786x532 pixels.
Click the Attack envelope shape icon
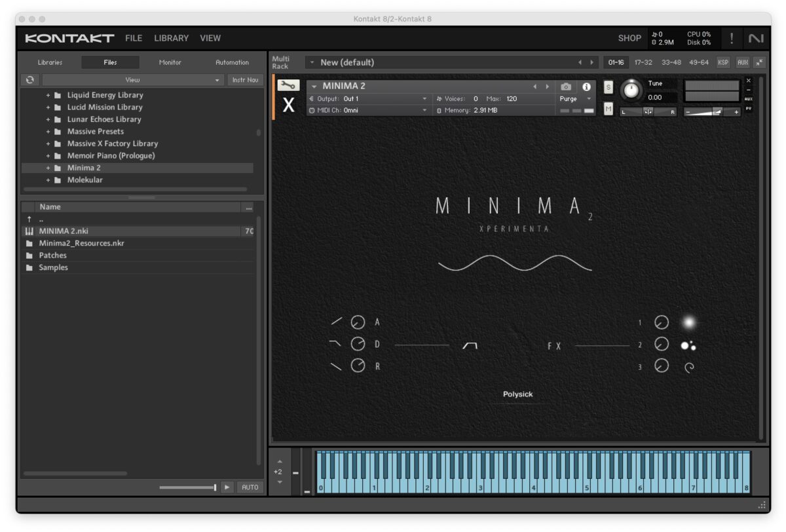click(x=336, y=322)
